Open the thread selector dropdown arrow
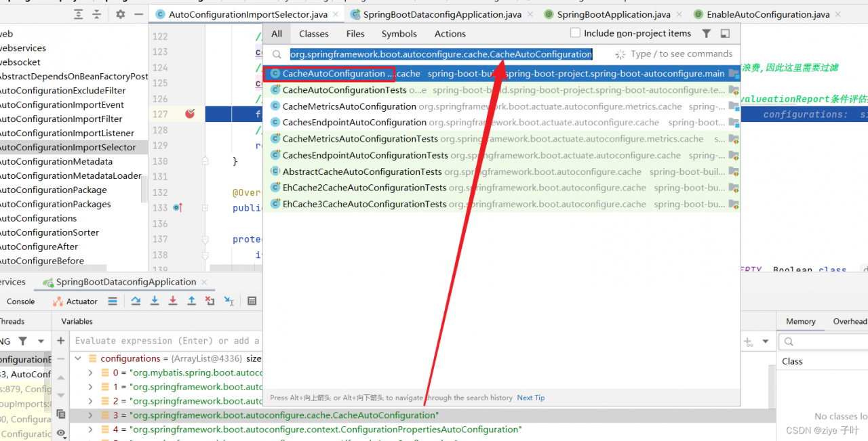 pos(41,341)
